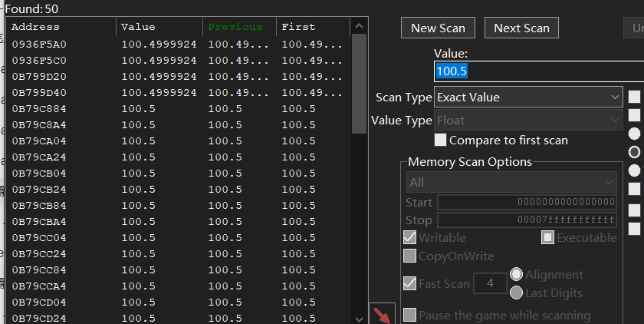
Task: Select address row 0B79CCA4
Action: pyautogui.click(x=179, y=286)
